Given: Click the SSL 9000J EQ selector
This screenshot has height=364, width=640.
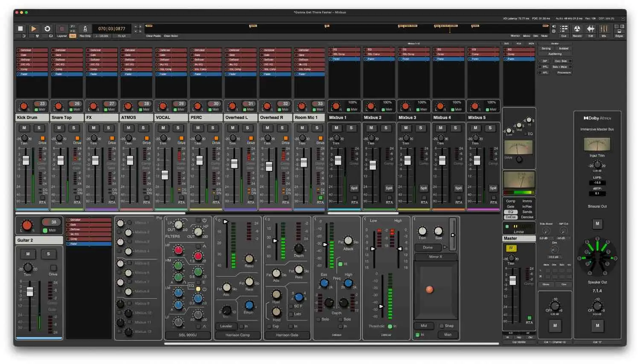Looking at the screenshot, I should tap(188, 335).
